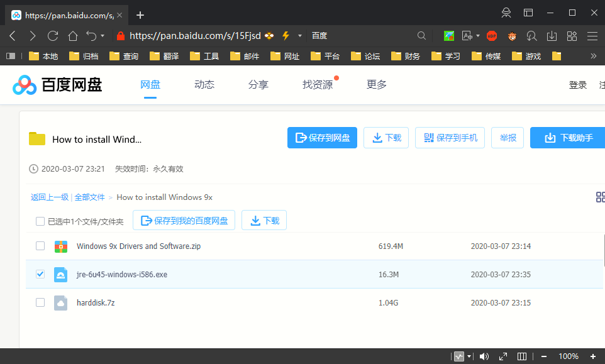Expand the undo arrow dropdown
Viewport: 605px width, 364px height.
pyautogui.click(x=103, y=36)
